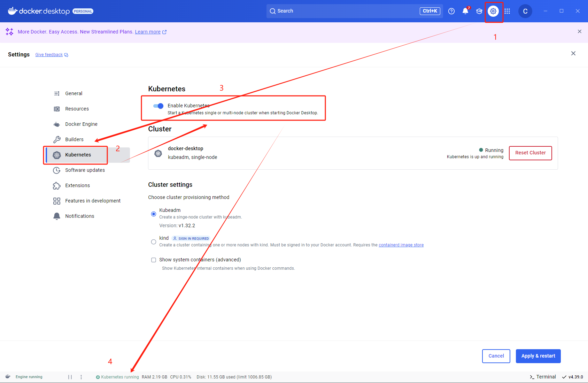Open the containerd image store link
Viewport: 588px width, 383px height.
tap(401, 245)
